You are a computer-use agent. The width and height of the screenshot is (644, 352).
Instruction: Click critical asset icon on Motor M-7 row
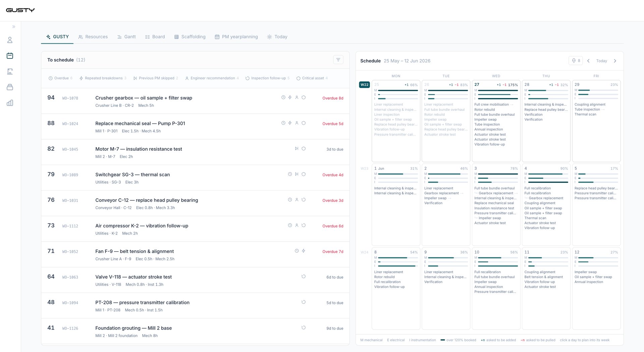tap(304, 148)
